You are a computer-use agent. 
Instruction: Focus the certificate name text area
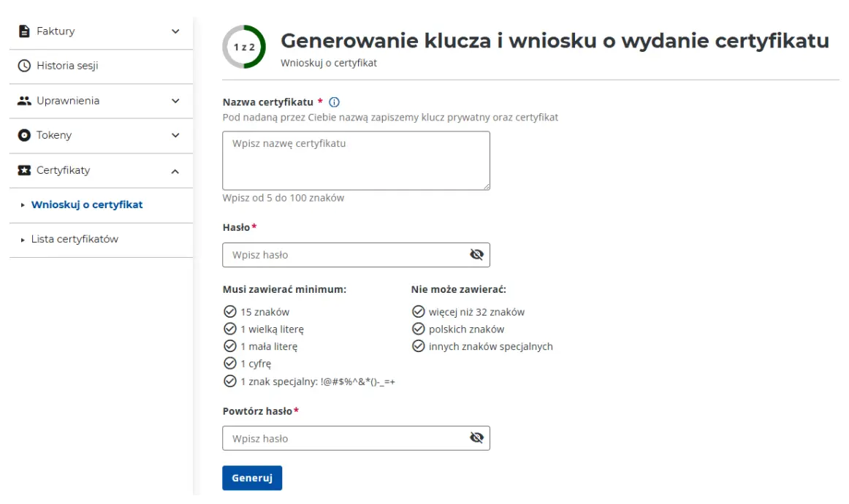[x=356, y=161]
